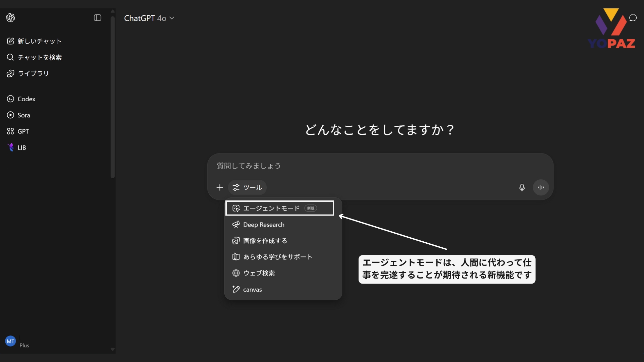Screen dimensions: 644x362
Task: Click the library images icon
Action: [10, 73]
